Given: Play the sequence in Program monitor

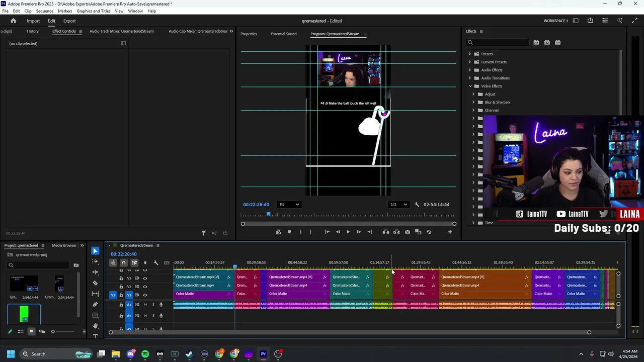Looking at the screenshot, I should coord(348,232).
